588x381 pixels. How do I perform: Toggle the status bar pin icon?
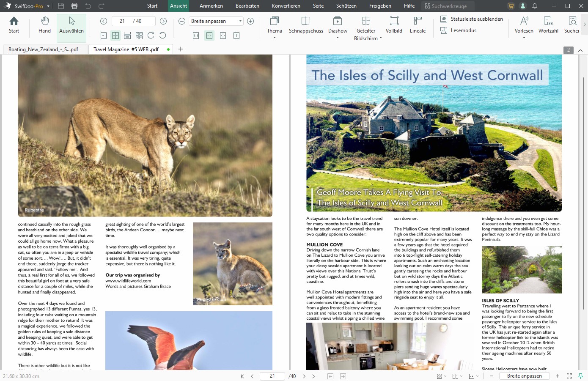pos(580,376)
